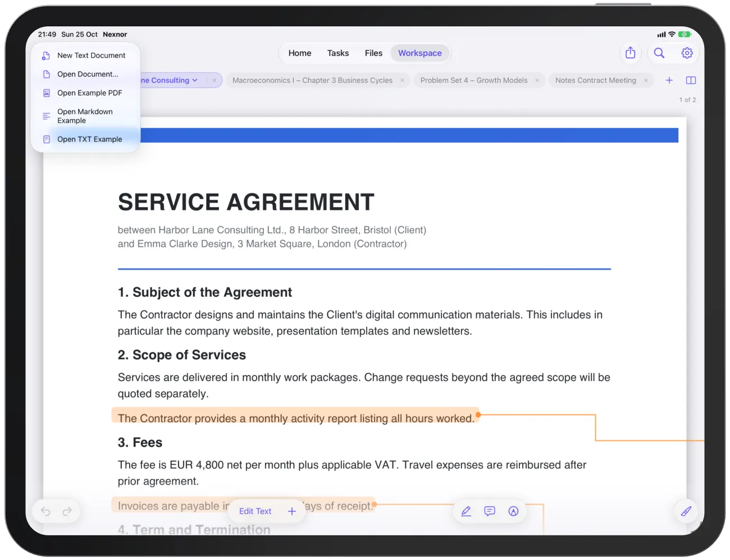The width and height of the screenshot is (730, 560).
Task: Expand the Consulting tab dropdown chevron
Action: coord(195,80)
